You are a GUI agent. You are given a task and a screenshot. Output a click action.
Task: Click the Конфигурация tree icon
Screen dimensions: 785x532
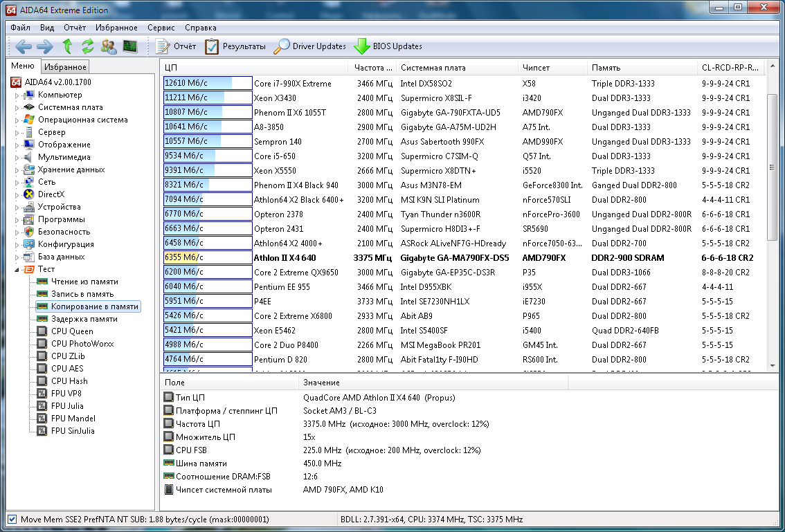29,244
